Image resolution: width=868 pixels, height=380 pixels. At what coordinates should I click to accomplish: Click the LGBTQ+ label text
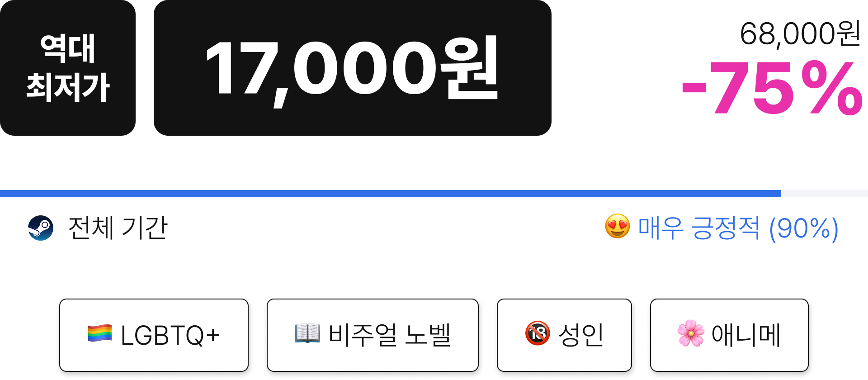[170, 335]
